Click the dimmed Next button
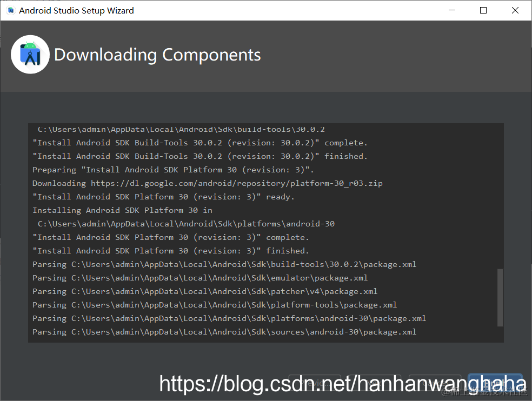 click(375, 383)
